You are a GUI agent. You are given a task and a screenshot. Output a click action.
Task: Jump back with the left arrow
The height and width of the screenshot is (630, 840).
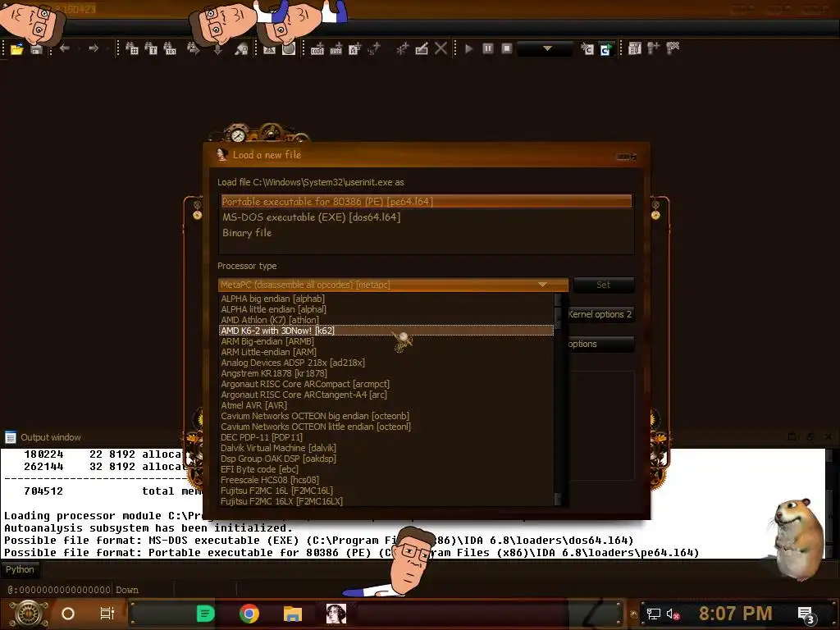65,48
